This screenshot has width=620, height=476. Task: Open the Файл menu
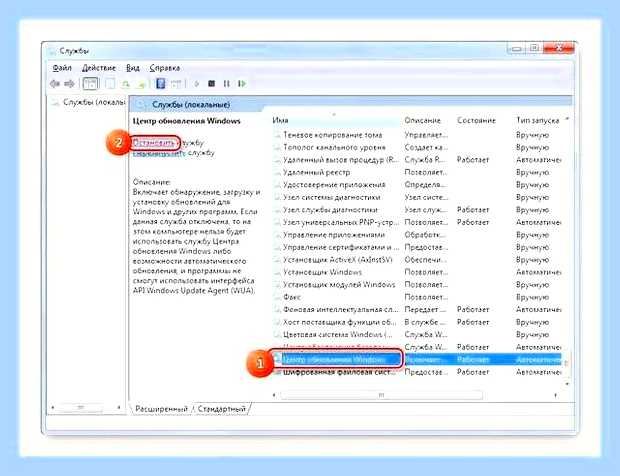(x=62, y=68)
